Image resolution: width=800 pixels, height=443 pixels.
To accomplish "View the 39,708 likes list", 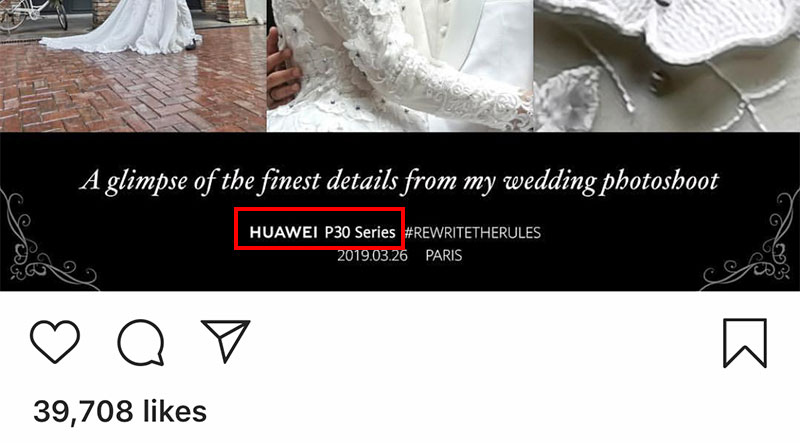I will (x=120, y=411).
